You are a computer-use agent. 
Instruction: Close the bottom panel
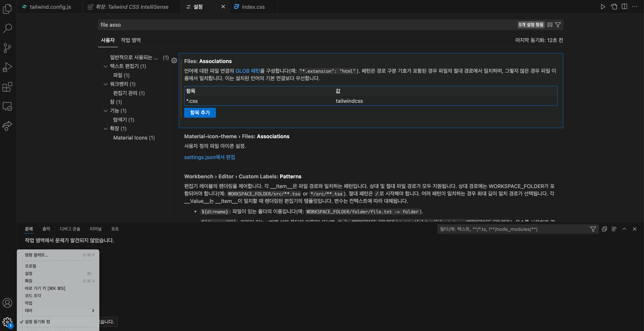[x=635, y=229]
